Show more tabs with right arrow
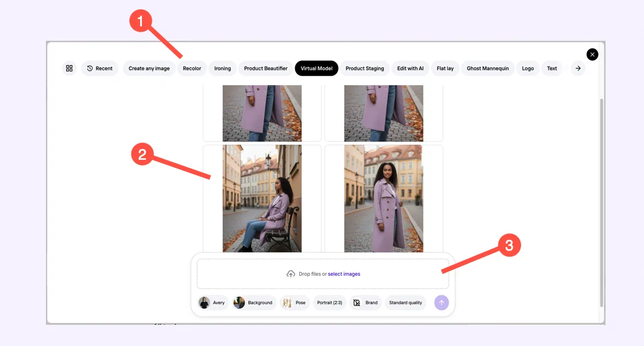 click(578, 68)
